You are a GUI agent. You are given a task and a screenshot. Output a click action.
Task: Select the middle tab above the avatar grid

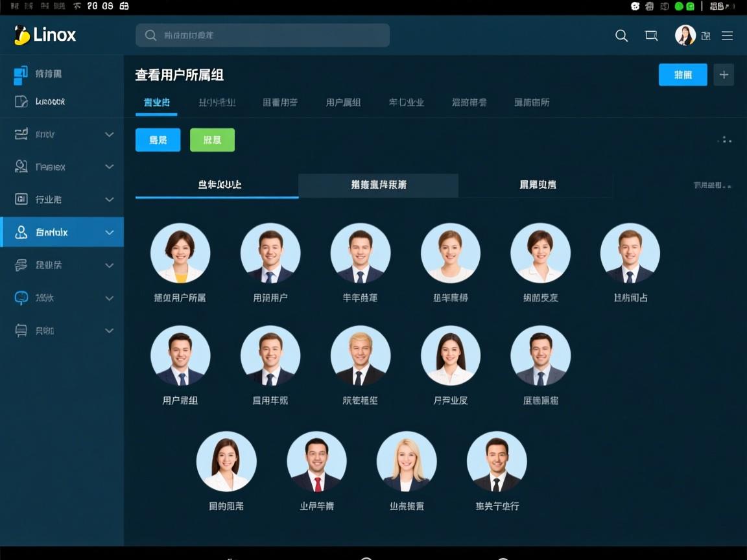[x=378, y=185]
